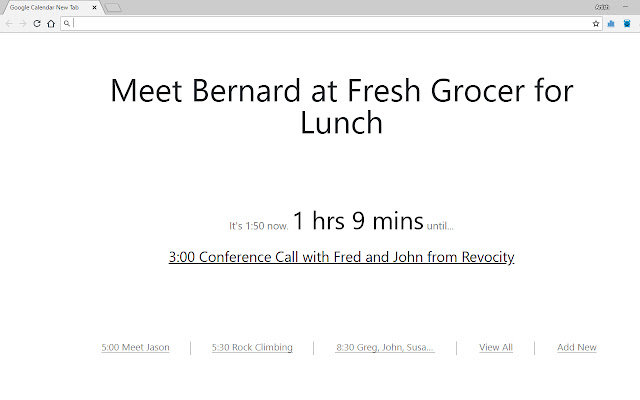Open the rightmost blue extension icon
Screen dimensions: 640x400
(626, 22)
